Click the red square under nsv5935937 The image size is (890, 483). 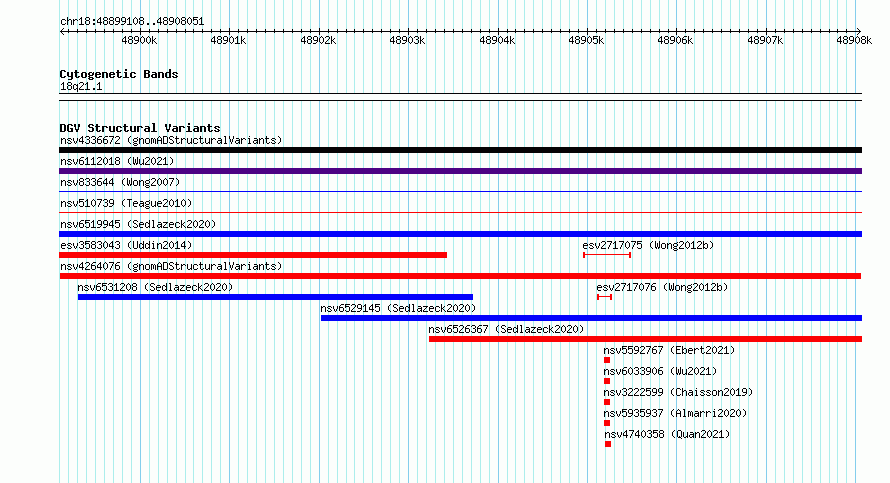pos(607,423)
